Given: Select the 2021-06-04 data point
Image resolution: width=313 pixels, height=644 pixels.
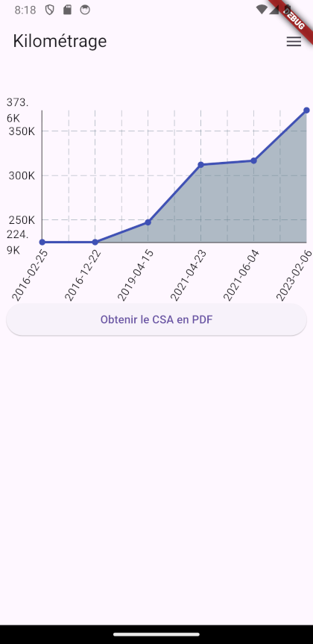Looking at the screenshot, I should [x=254, y=160].
